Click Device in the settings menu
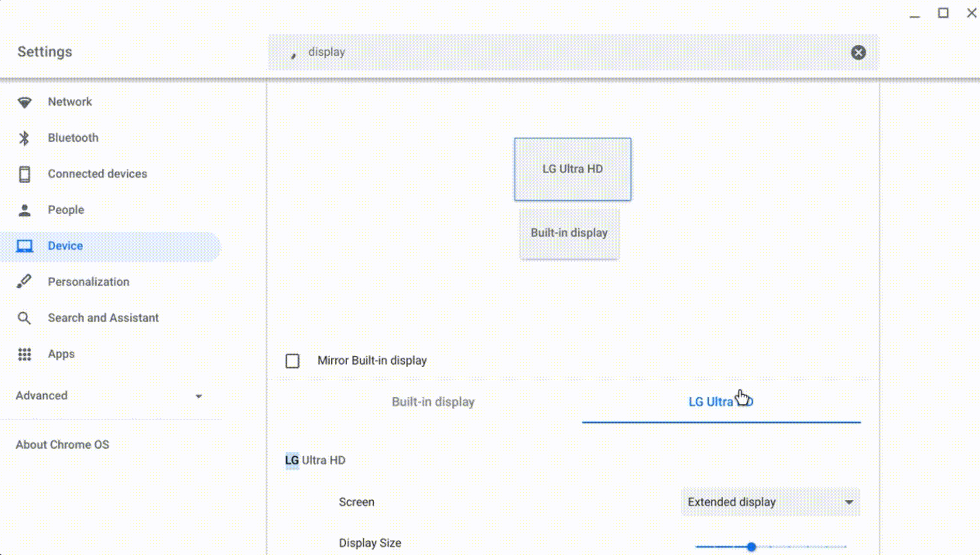The image size is (980, 555). pos(65,246)
